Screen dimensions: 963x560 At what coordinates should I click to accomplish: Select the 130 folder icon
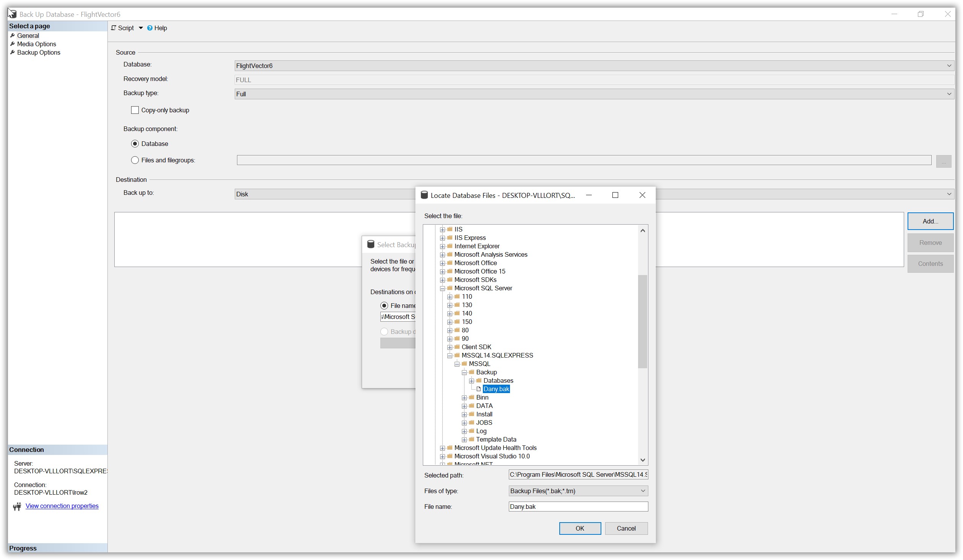point(457,305)
